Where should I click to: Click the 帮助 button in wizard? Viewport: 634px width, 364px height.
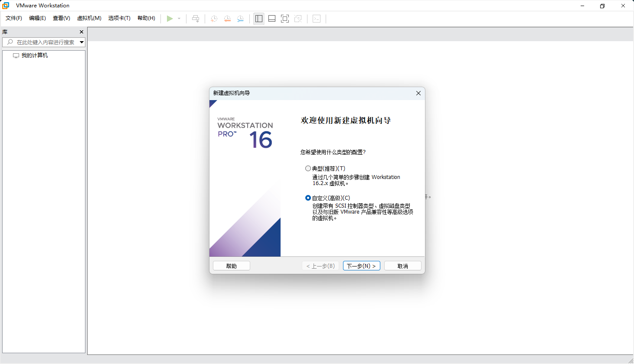232,266
